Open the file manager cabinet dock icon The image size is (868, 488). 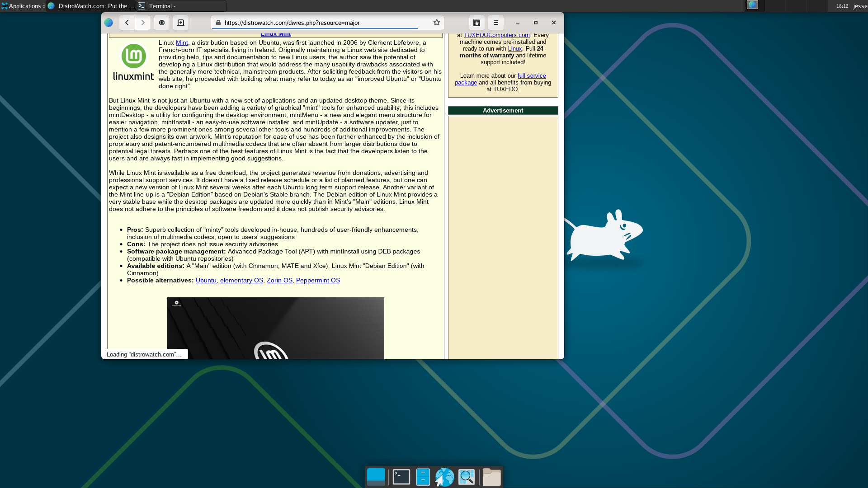click(423, 477)
